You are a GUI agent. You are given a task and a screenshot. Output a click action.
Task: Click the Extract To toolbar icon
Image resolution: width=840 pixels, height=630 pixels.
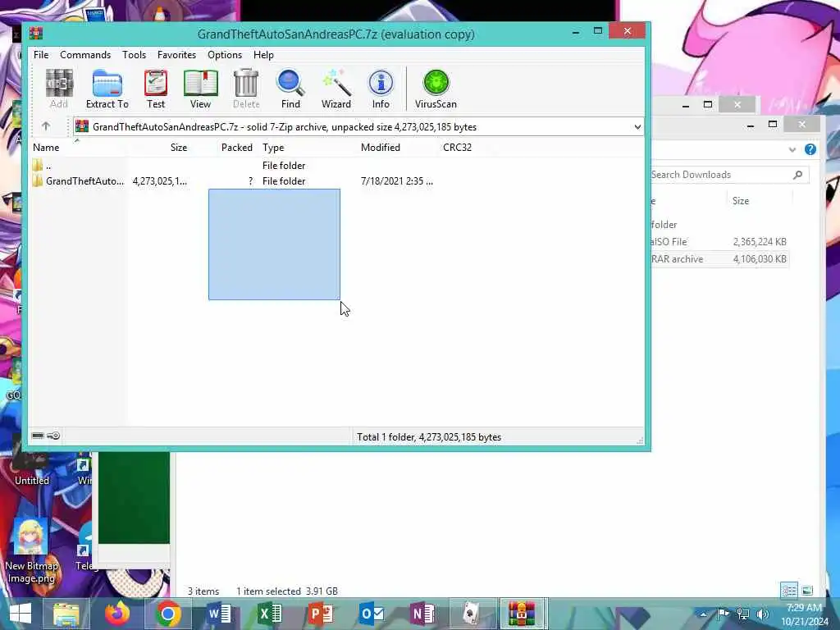coord(107,89)
